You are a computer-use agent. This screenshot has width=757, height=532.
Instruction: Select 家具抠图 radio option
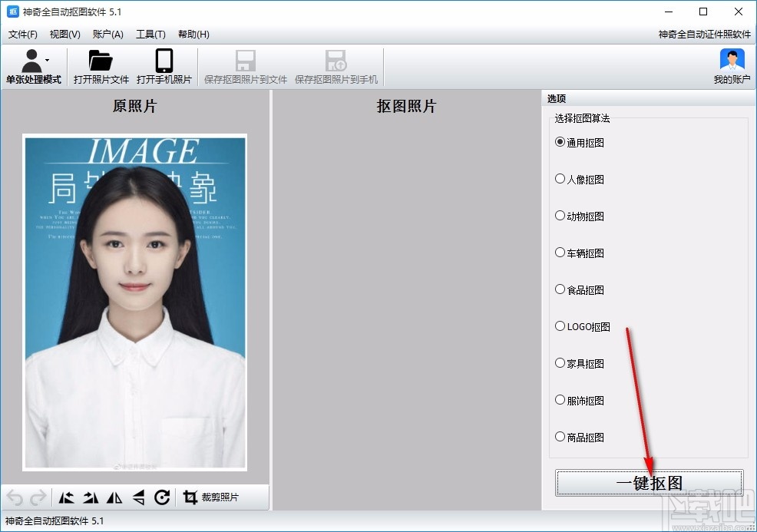pyautogui.click(x=580, y=363)
